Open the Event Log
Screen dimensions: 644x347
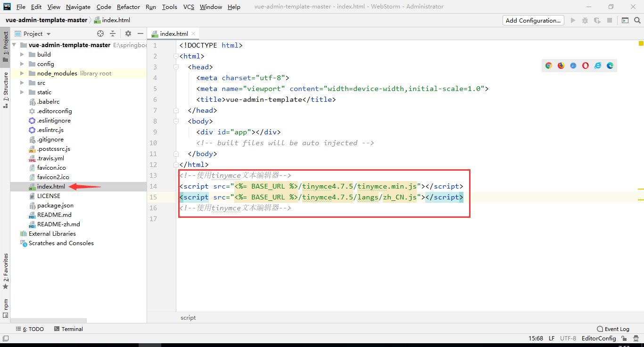tap(613, 329)
